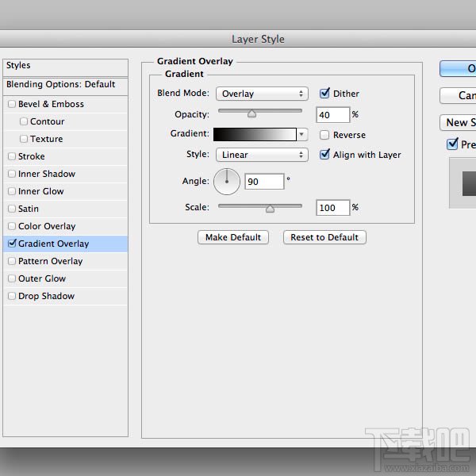Click the Scale value field showing 100

[332, 208]
